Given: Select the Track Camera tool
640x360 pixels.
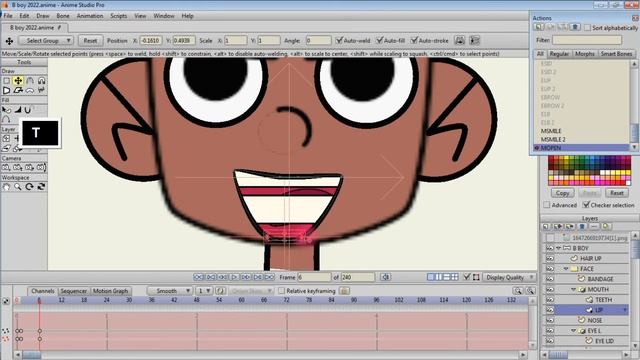Looking at the screenshot, I should pyautogui.click(x=7, y=167).
